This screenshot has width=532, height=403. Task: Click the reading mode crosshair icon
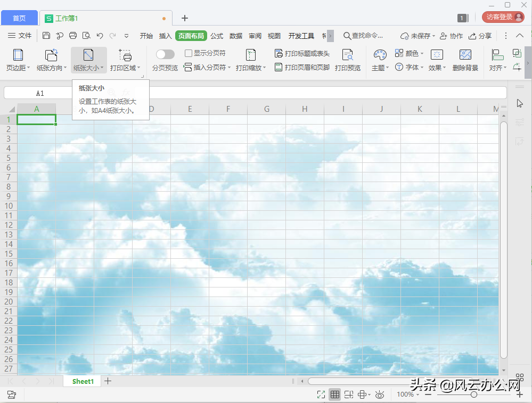364,394
